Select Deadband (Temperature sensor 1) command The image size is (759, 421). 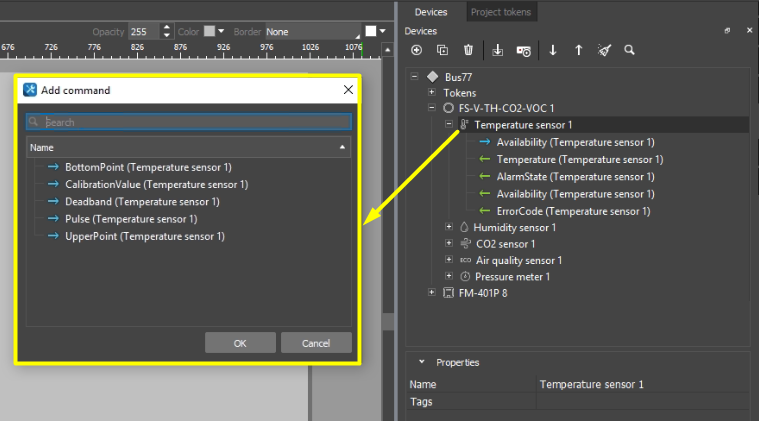coord(142,202)
